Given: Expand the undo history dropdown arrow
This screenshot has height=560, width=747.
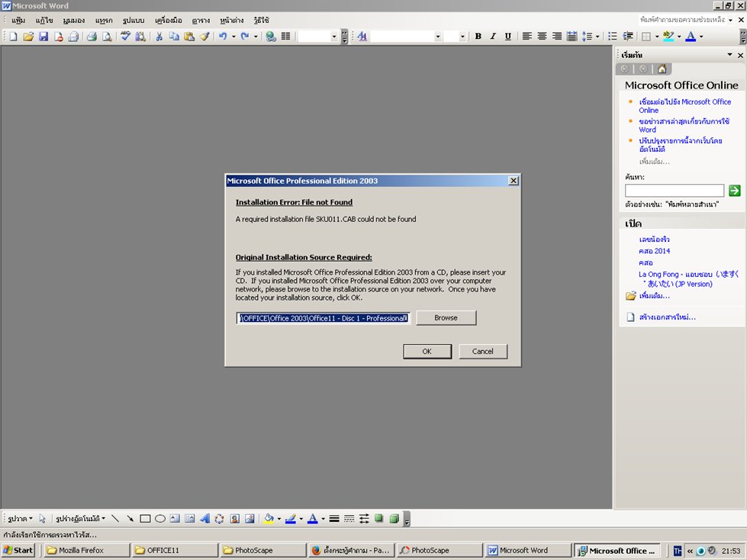Looking at the screenshot, I should click(x=233, y=36).
